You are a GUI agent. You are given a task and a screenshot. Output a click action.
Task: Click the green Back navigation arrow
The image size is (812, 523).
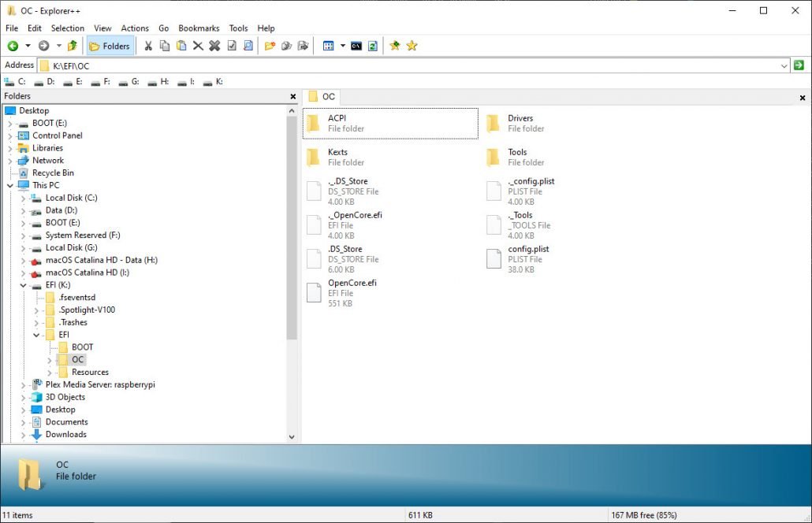point(13,46)
